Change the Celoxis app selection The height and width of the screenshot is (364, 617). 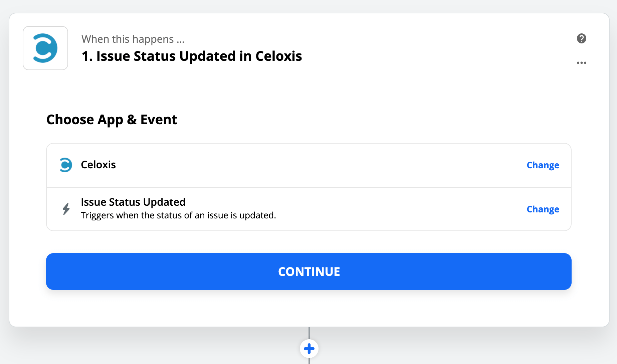coord(543,165)
